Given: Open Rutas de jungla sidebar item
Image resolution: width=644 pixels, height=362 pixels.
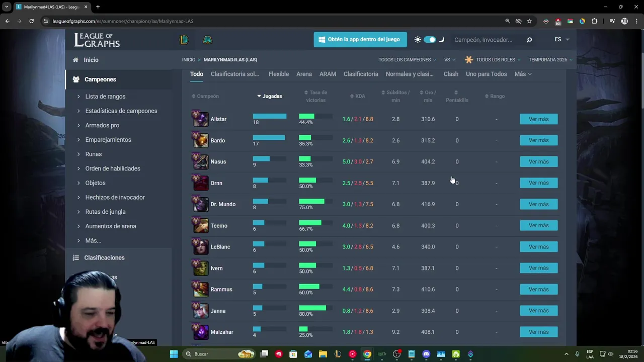Looking at the screenshot, I should (x=106, y=212).
